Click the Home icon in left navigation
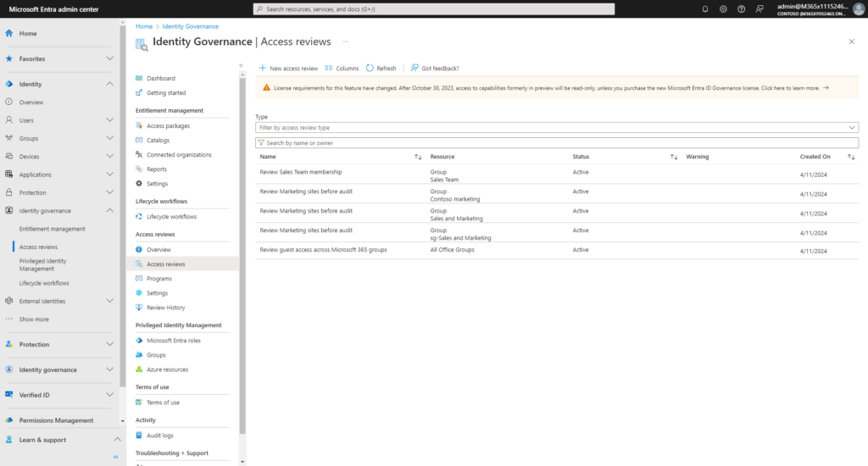Screen dimensions: 868x466 tap(8, 33)
